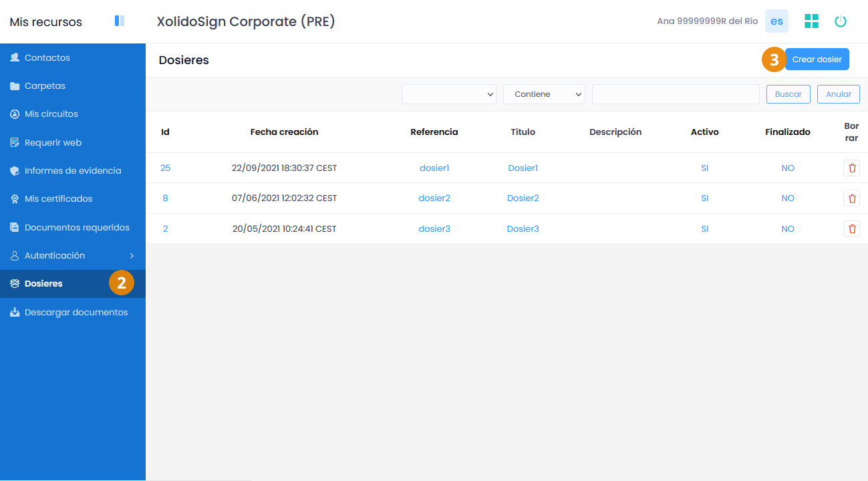The width and height of the screenshot is (868, 481).
Task: Open the Dosier1 title link
Action: point(523,168)
